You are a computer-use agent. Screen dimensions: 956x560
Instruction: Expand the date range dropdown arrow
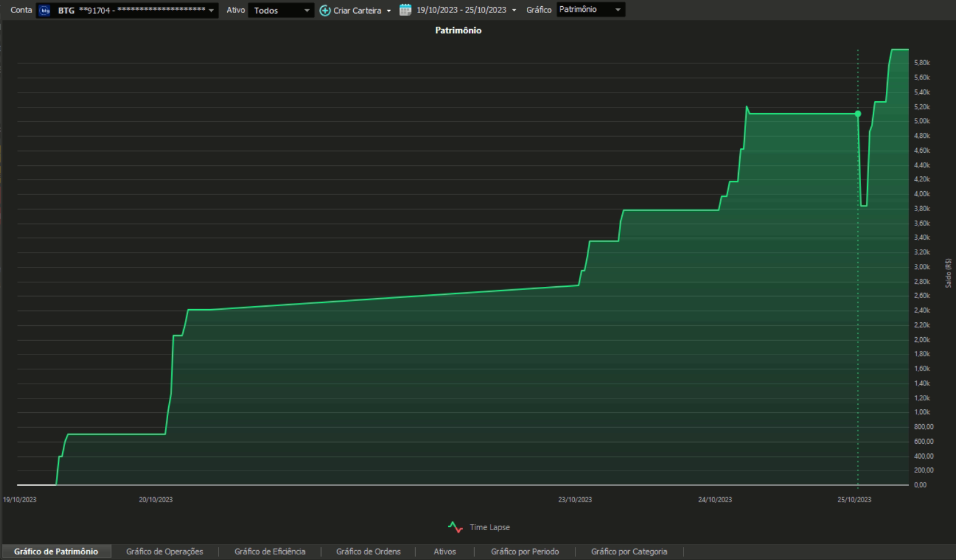pyautogui.click(x=514, y=11)
